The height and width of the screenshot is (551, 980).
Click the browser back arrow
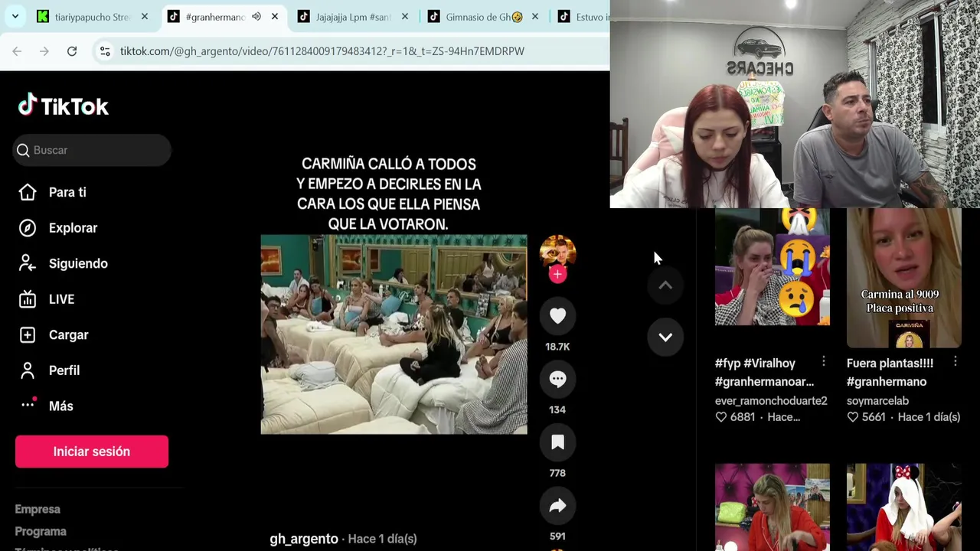point(17,51)
